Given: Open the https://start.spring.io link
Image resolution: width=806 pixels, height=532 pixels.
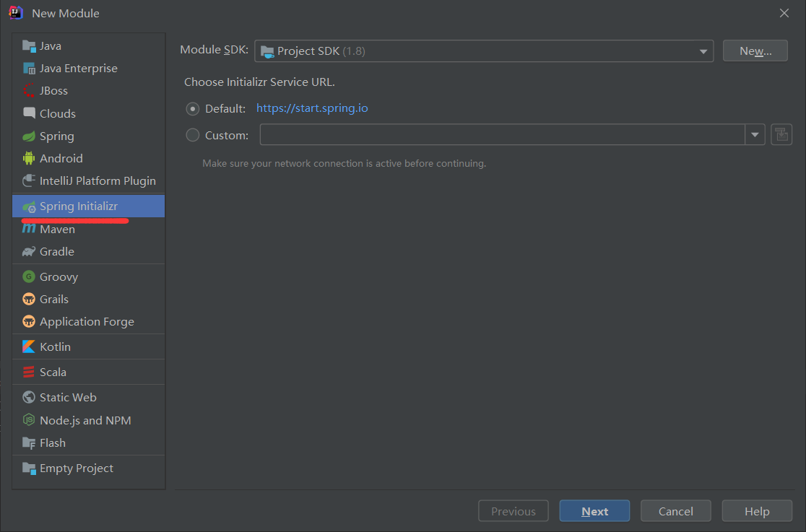Looking at the screenshot, I should (312, 108).
